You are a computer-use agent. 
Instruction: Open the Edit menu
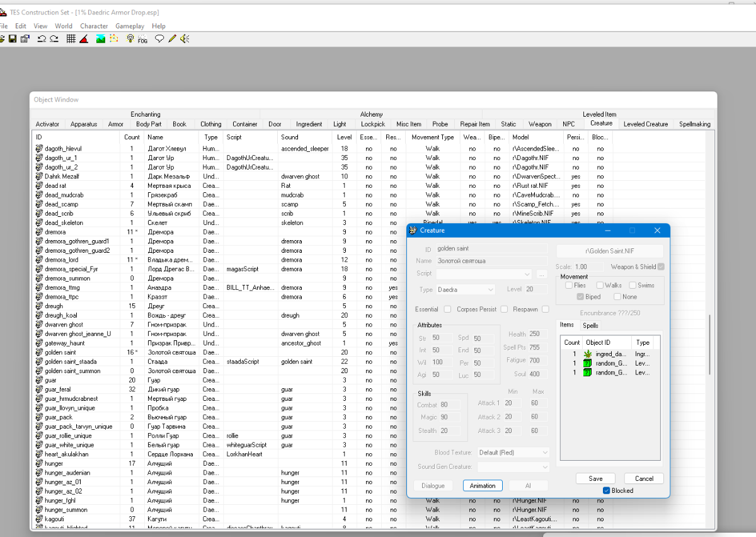[x=21, y=26]
